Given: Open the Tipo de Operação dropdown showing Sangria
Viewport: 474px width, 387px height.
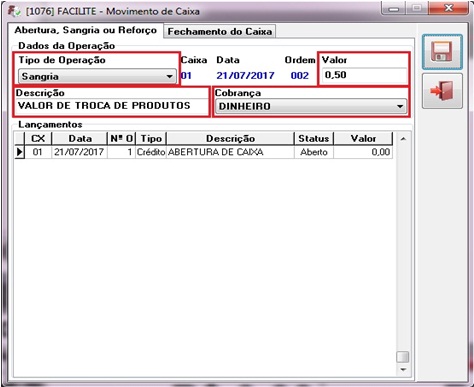Looking at the screenshot, I should 97,76.
